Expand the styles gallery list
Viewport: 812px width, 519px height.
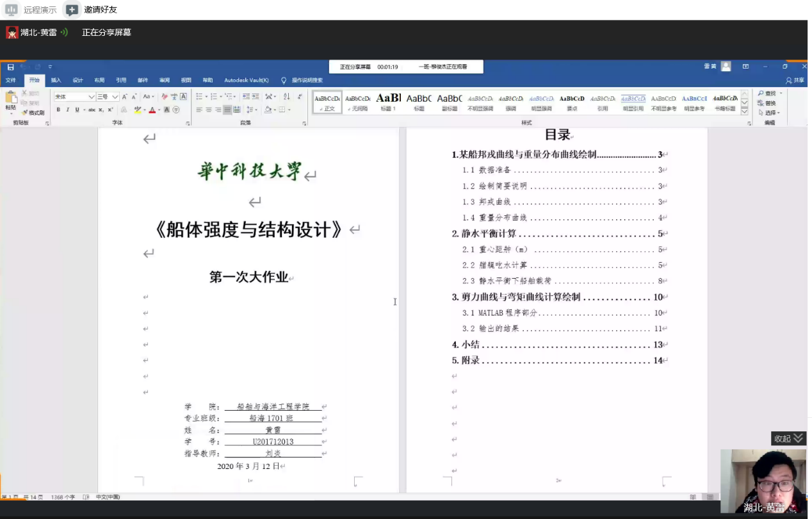click(x=745, y=111)
